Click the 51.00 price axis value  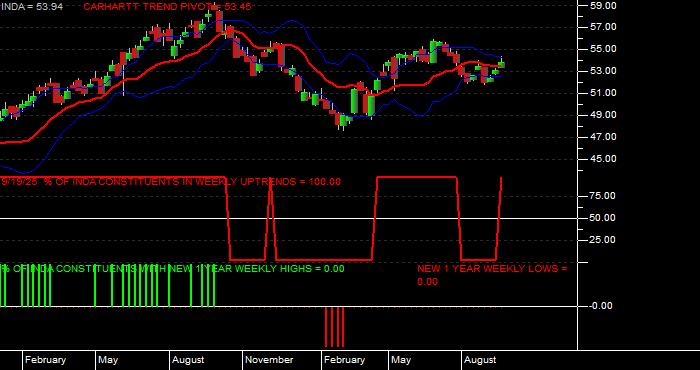[603, 93]
